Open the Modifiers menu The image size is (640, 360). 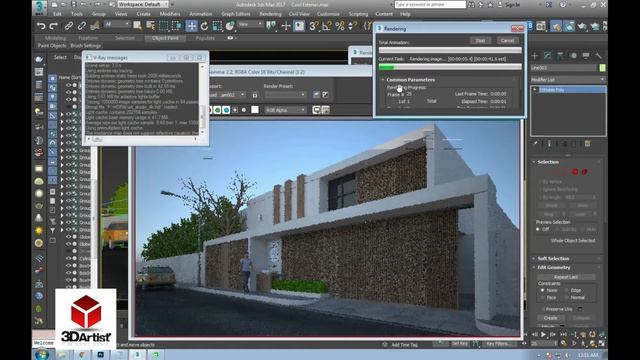(x=170, y=14)
